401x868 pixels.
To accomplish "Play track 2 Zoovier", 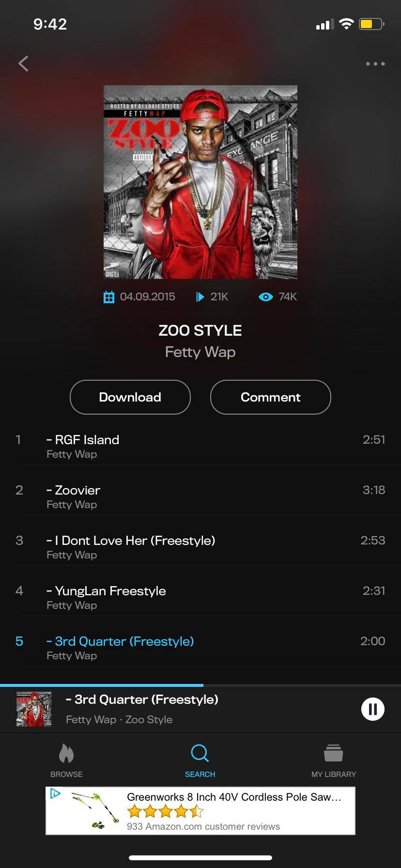I will (200, 496).
